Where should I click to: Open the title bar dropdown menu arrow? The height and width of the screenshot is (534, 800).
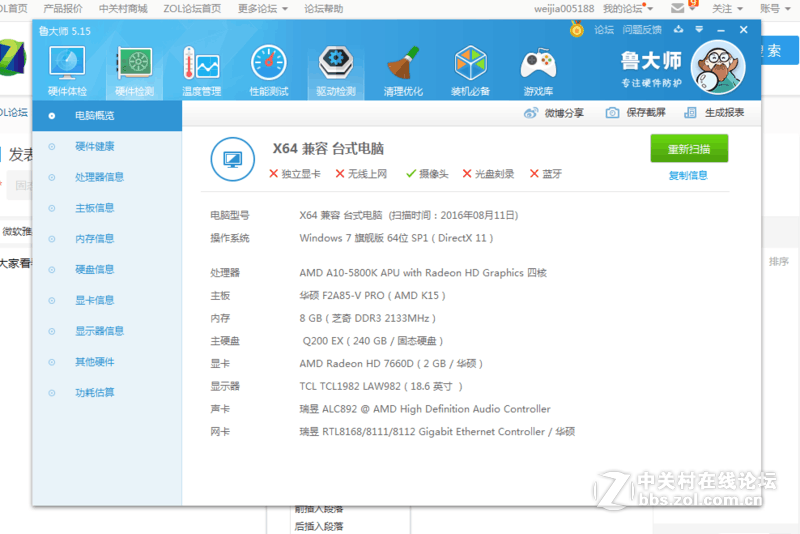pos(699,30)
